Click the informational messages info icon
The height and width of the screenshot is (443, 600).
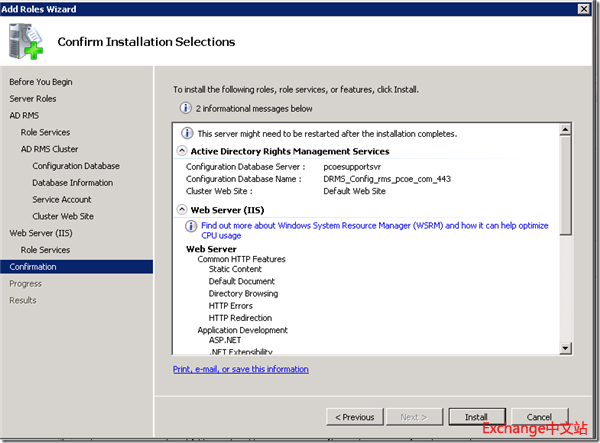point(186,108)
